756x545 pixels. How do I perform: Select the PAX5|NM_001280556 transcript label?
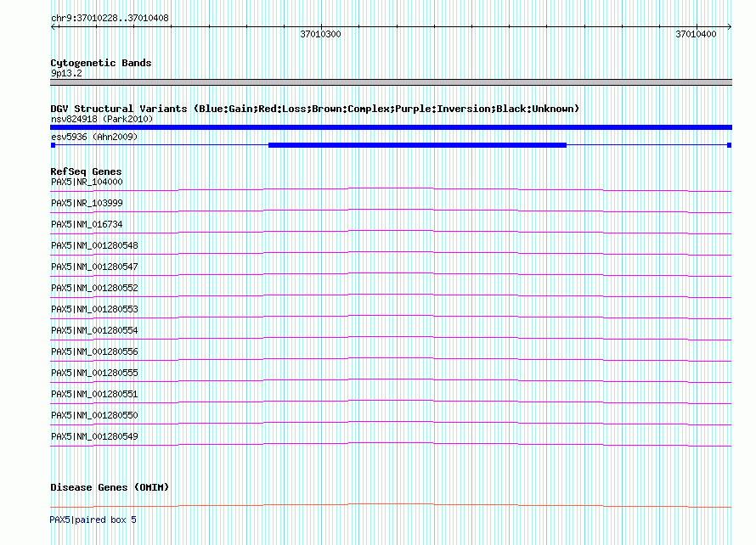tap(94, 351)
